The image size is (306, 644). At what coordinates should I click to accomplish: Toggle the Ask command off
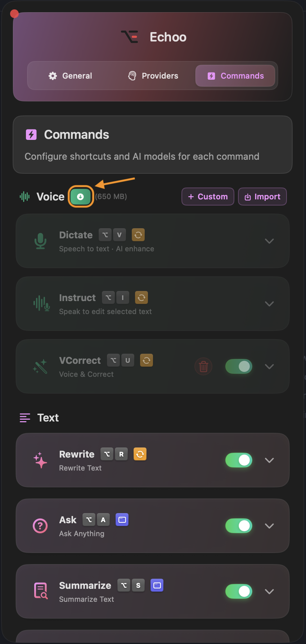pyautogui.click(x=239, y=526)
